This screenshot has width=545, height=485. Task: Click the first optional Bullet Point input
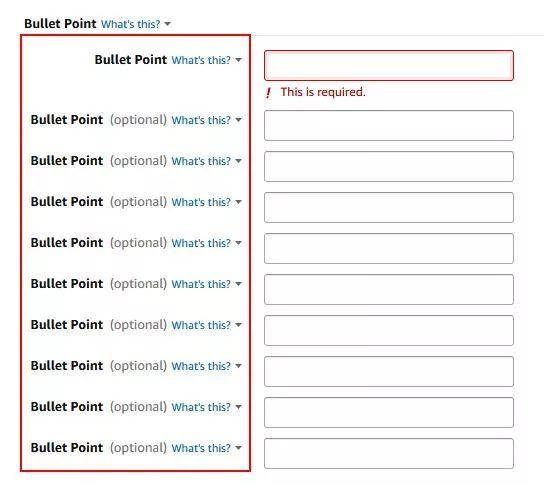point(389,126)
